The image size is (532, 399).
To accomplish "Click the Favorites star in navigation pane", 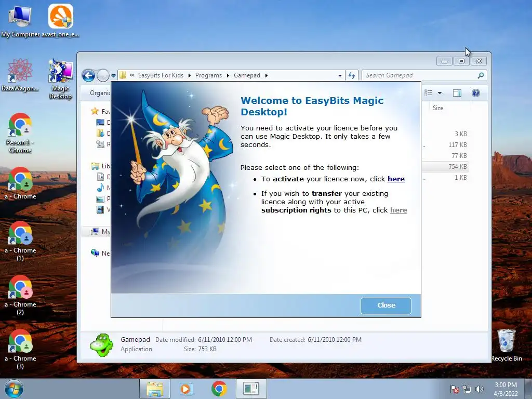I will 95,111.
